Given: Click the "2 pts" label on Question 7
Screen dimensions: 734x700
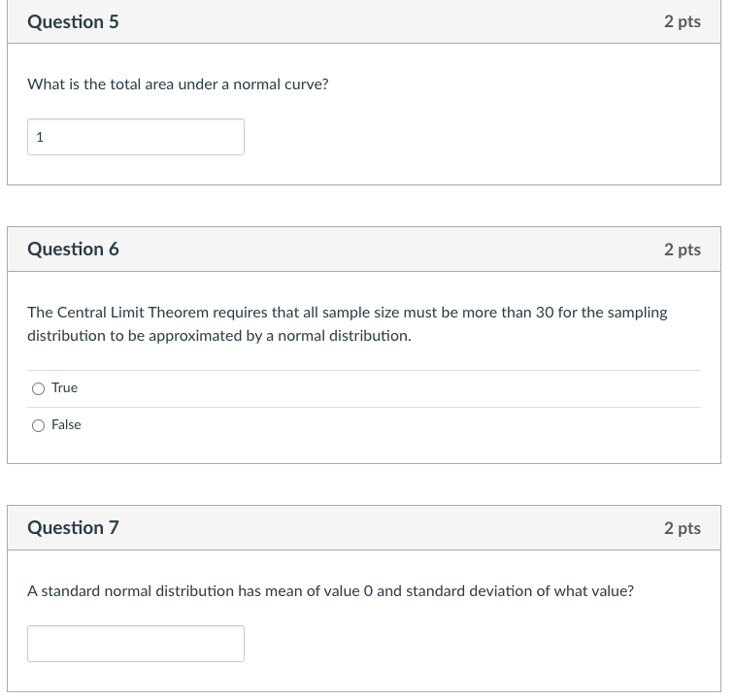Looking at the screenshot, I should tap(682, 528).
